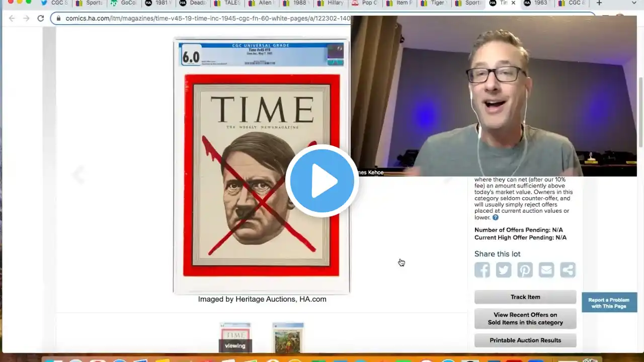Screen dimensions: 644x362
Task: Switch to the Allen tab
Action: (262, 3)
